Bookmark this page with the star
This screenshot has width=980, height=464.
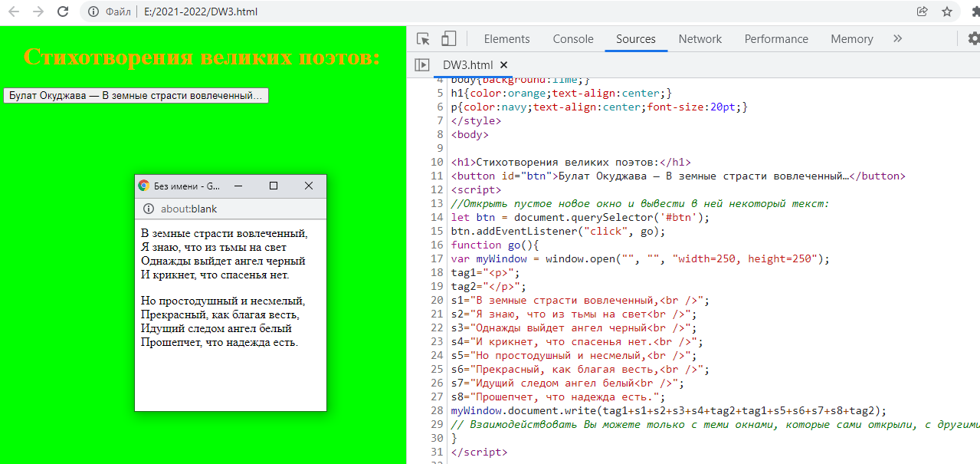tap(947, 12)
